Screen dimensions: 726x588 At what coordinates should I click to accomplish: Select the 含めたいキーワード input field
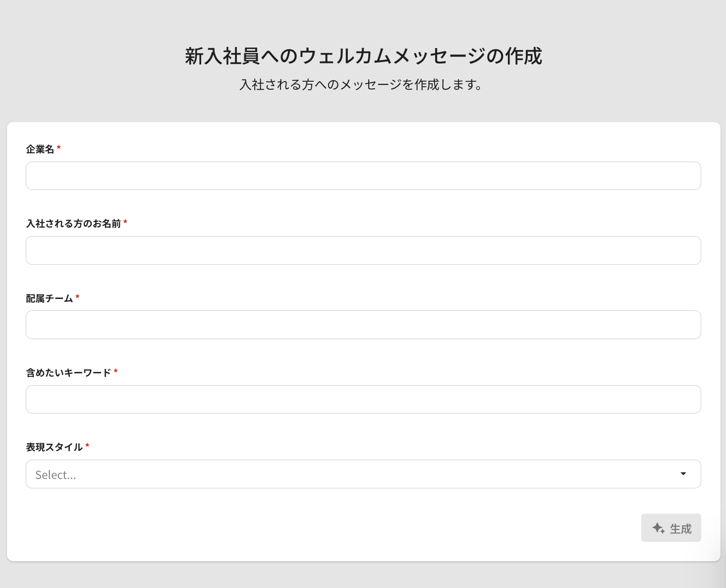pos(363,399)
